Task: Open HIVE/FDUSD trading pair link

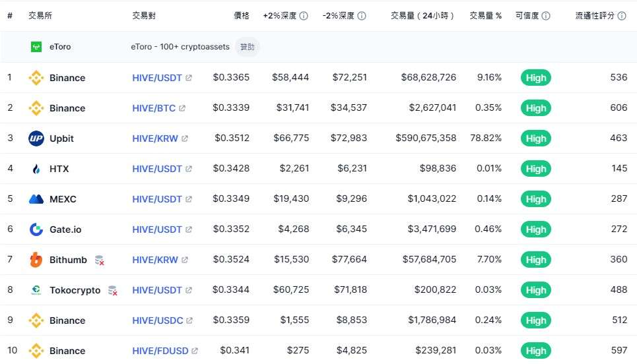Action: click(160, 351)
